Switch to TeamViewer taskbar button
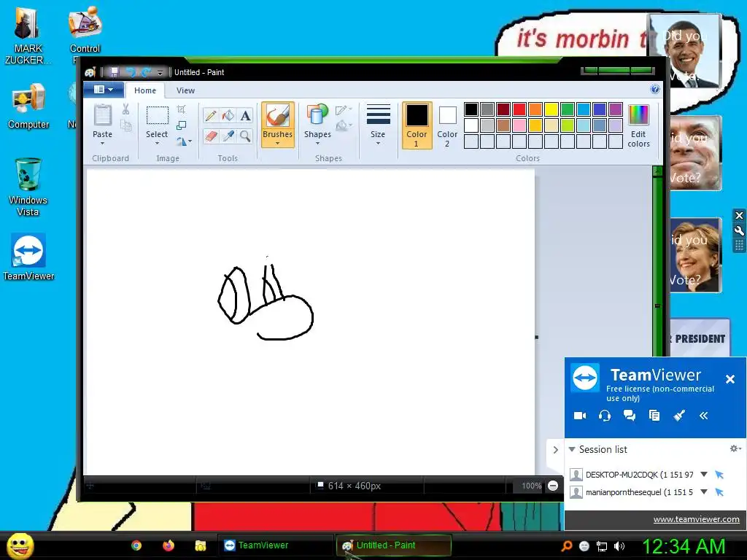 tap(276, 545)
